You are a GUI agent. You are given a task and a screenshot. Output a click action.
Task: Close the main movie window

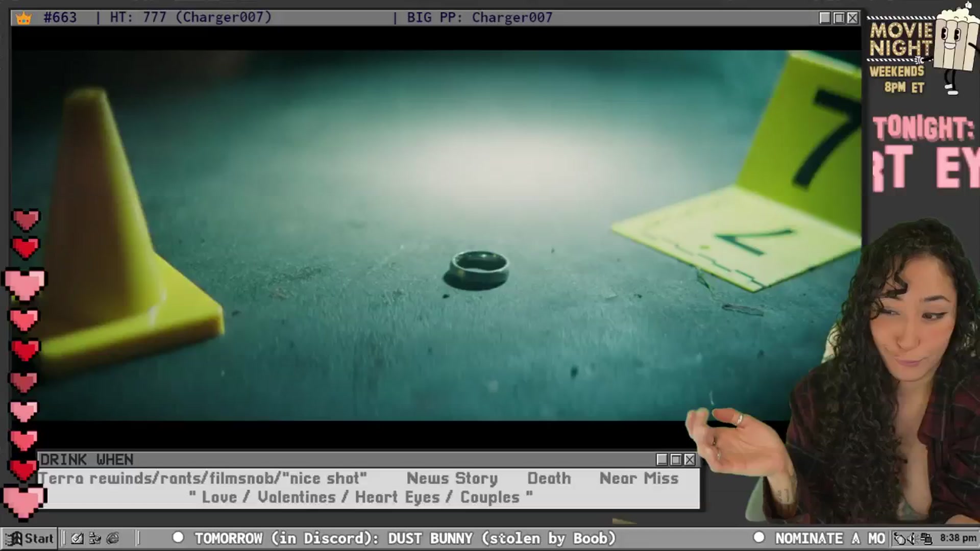click(x=852, y=18)
